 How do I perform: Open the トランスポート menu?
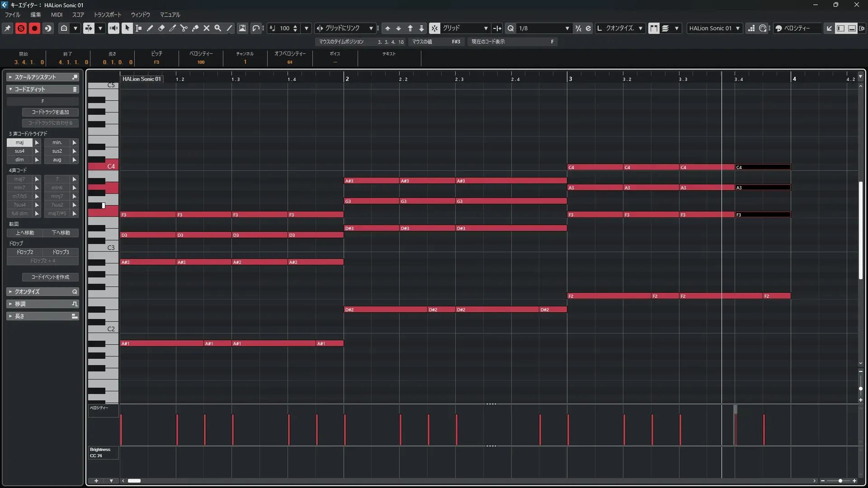tap(108, 14)
